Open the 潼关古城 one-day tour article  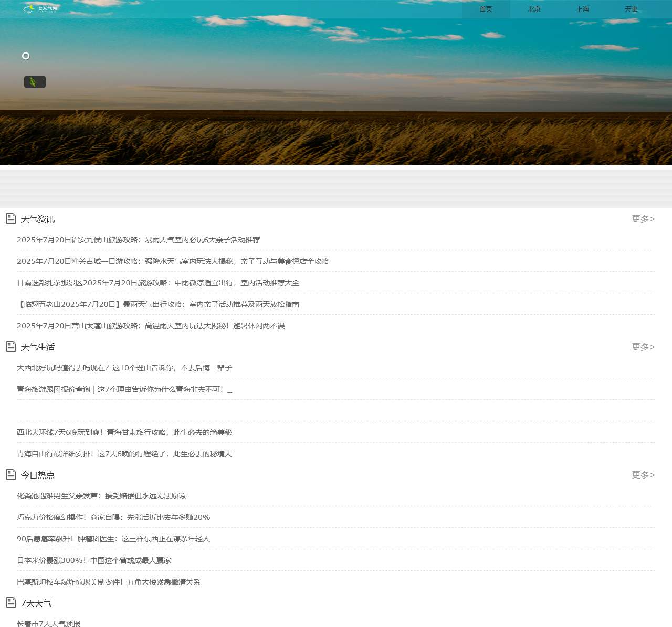pyautogui.click(x=172, y=261)
